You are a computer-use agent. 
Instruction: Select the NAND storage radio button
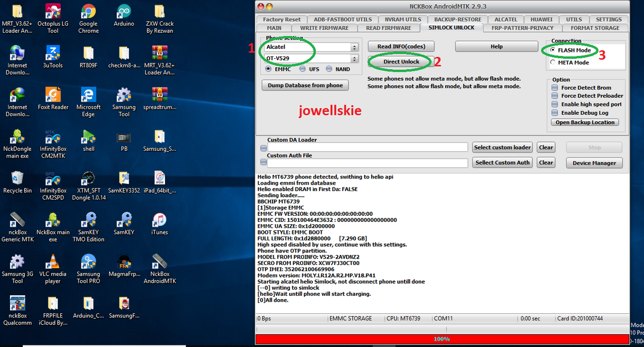329,69
